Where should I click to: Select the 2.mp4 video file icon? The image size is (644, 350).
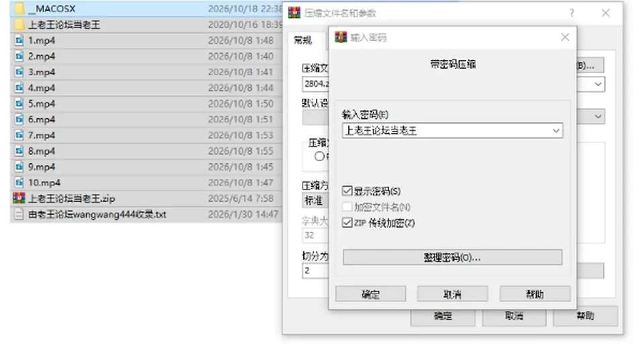click(19, 56)
